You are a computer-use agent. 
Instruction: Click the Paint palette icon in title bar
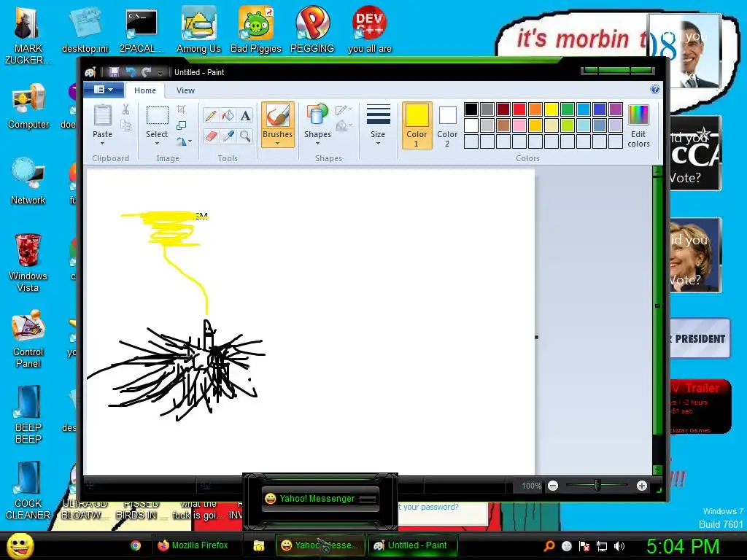click(x=90, y=72)
